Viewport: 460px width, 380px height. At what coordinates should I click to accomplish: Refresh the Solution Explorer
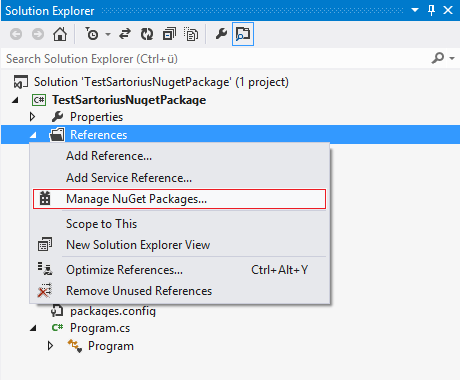click(147, 34)
